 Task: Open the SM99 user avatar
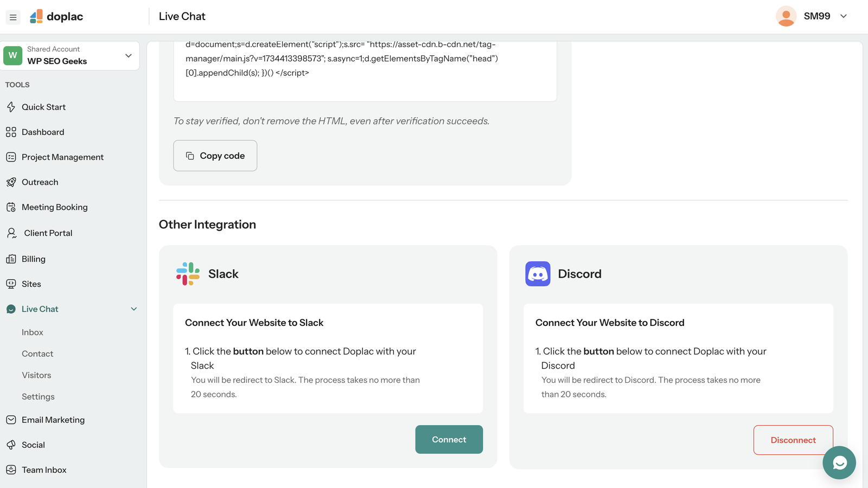[x=786, y=16]
